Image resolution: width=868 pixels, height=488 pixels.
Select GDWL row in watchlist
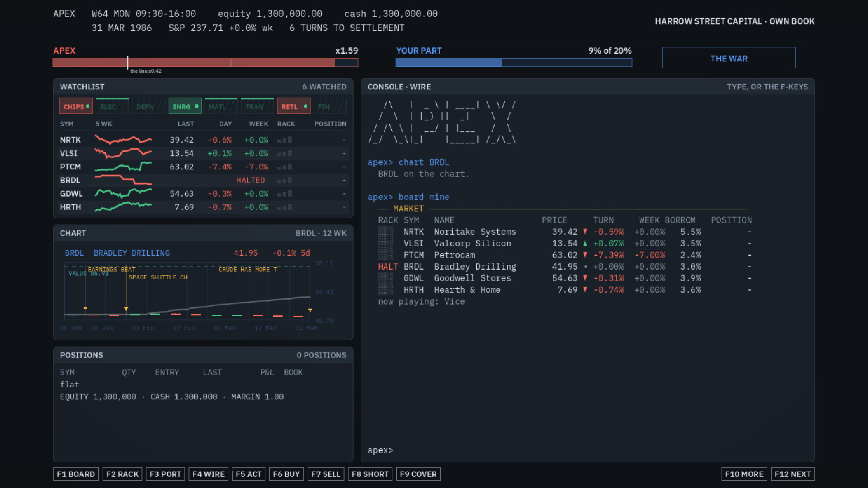coord(203,193)
